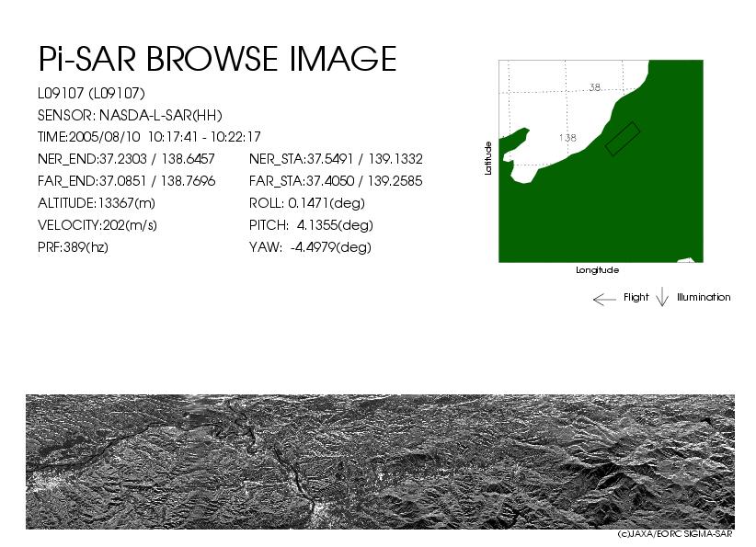This screenshot has height=547, width=756.
Task: Click the PRF:389(hz) value
Action: [x=73, y=247]
